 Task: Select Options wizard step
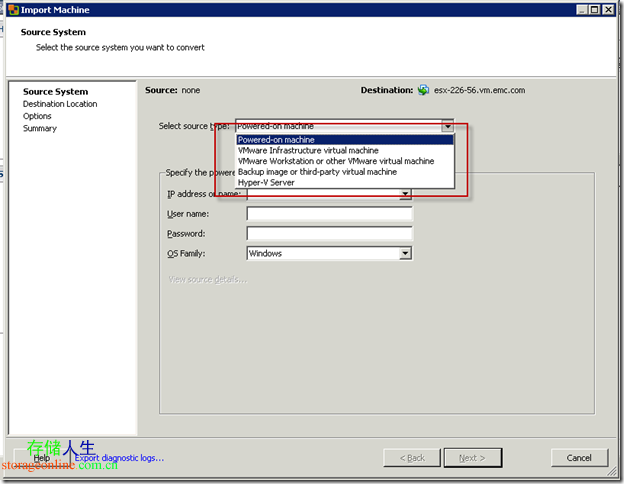coord(37,116)
